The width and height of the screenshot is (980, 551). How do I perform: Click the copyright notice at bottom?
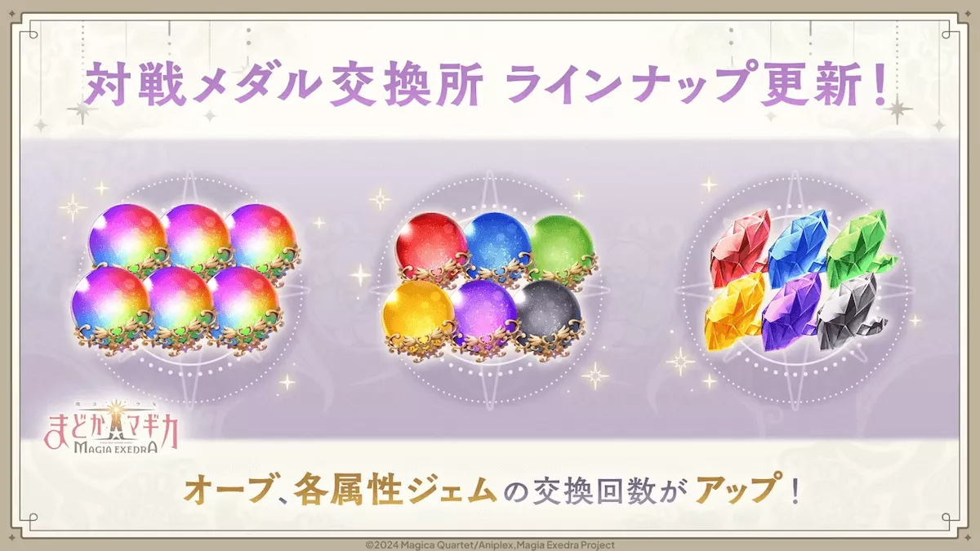point(489,544)
